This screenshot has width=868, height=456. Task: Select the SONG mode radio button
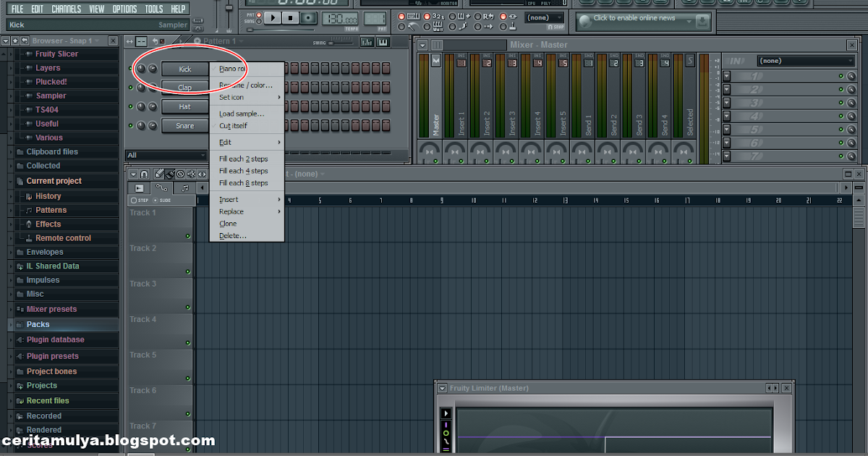point(259,21)
